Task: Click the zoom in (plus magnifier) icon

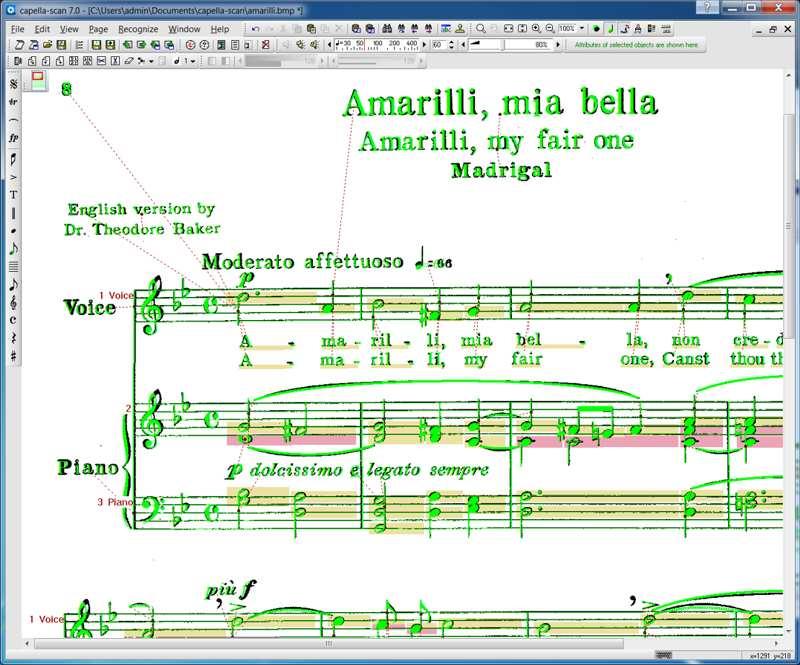Action: pyautogui.click(x=536, y=29)
